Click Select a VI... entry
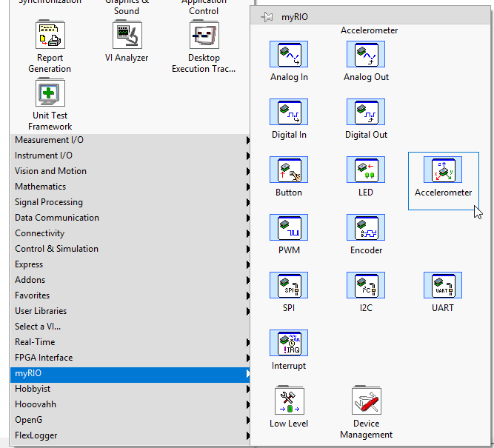The image size is (494, 448). pos(38,327)
